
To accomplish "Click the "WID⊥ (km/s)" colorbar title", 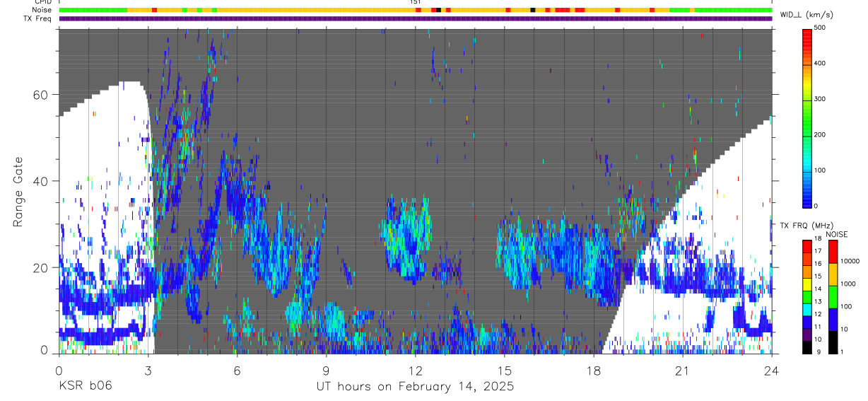I will (x=807, y=15).
